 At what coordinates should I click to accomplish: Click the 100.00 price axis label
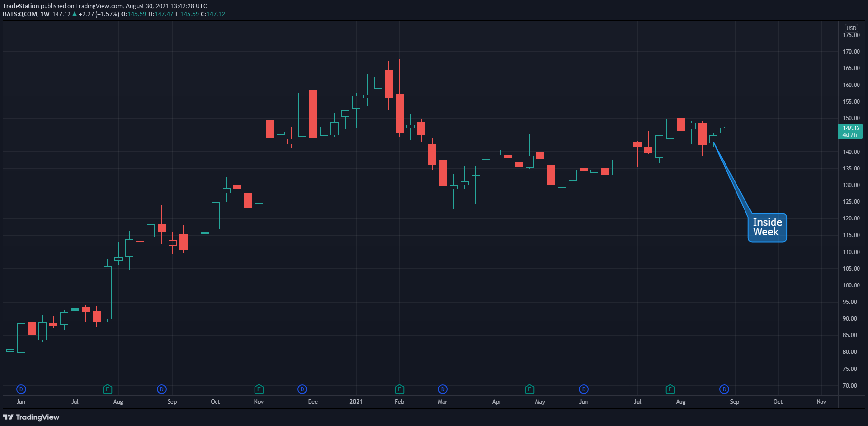(x=851, y=285)
